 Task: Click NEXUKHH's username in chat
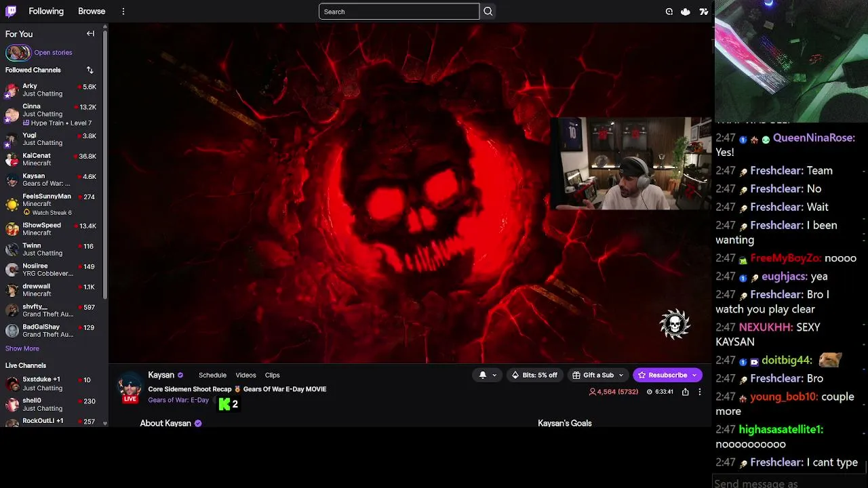[x=766, y=327]
